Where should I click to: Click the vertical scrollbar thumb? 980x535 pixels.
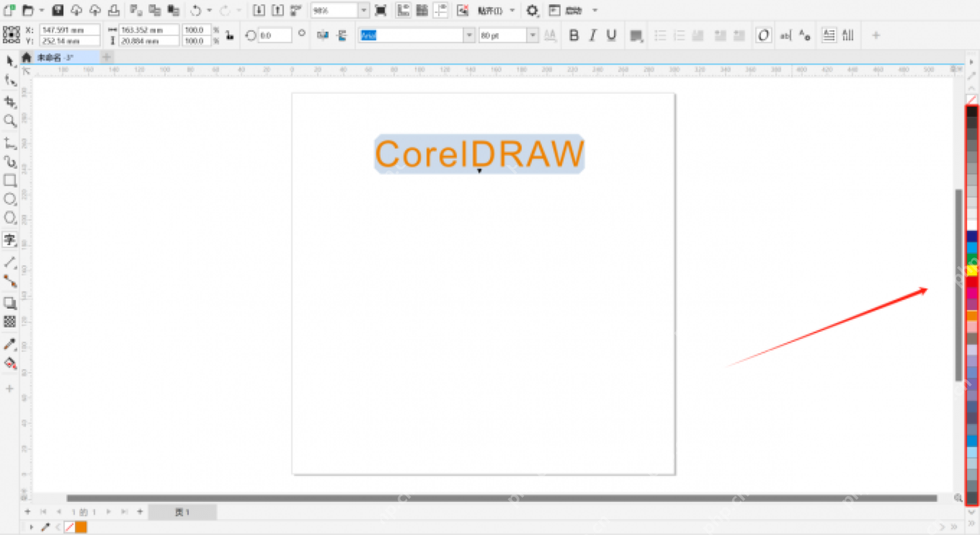pos(958,285)
